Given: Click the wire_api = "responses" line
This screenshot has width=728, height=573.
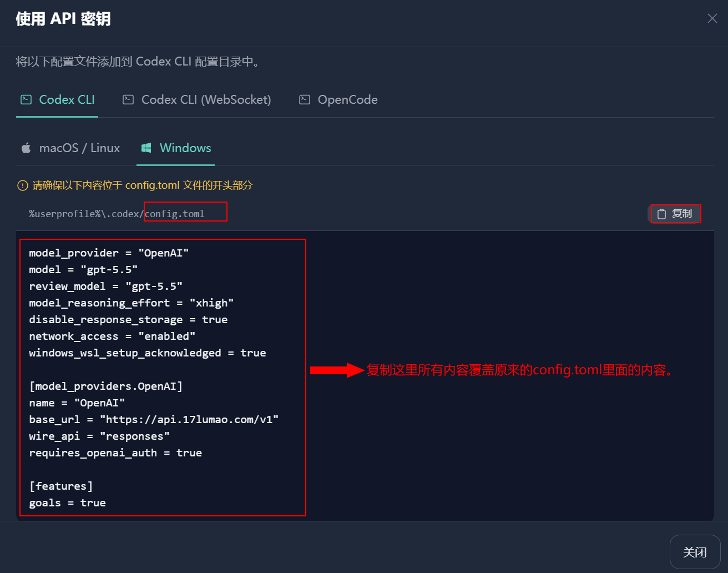Looking at the screenshot, I should point(99,436).
